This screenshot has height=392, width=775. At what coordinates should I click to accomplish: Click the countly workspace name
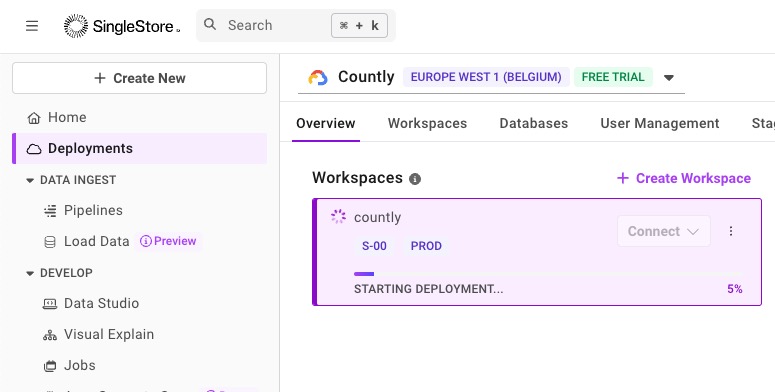(x=377, y=218)
